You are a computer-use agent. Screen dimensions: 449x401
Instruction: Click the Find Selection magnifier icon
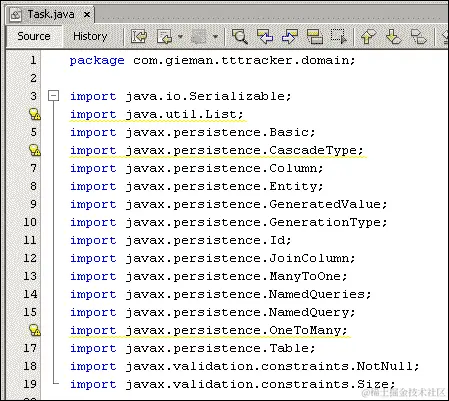click(239, 36)
